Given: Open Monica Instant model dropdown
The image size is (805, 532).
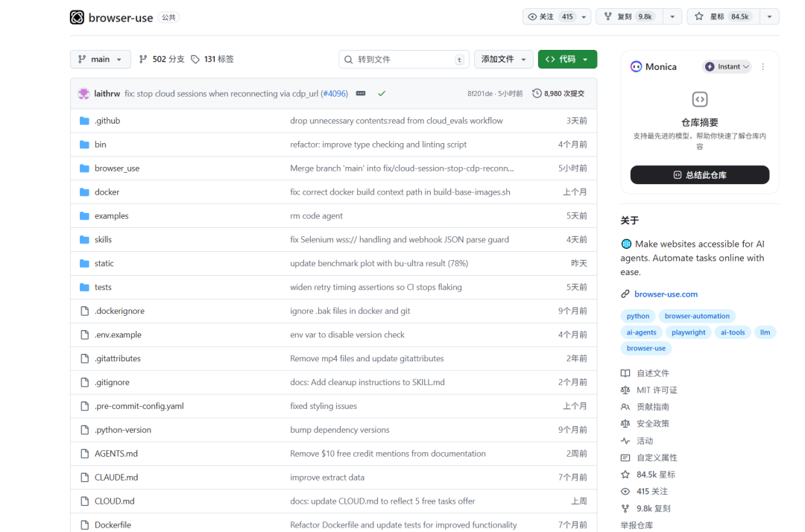Looking at the screenshot, I should click(727, 67).
